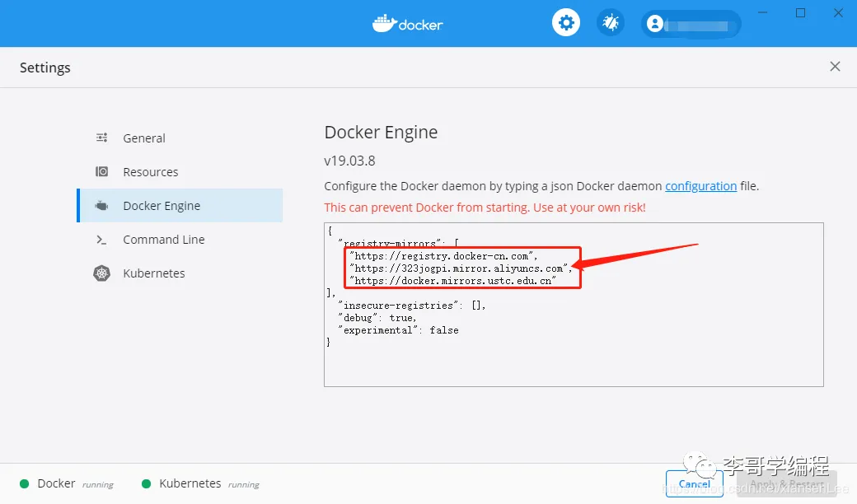
Task: Click inside the daemon JSON editor
Action: 574,305
